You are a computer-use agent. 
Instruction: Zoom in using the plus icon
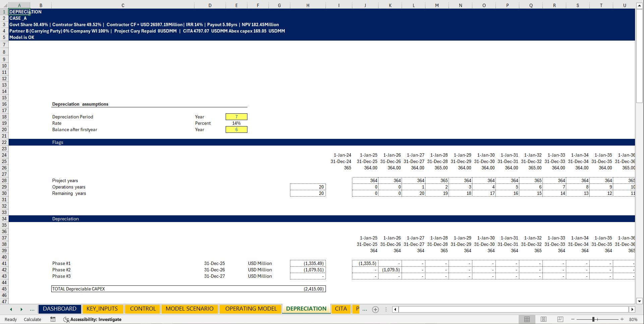click(x=622, y=319)
